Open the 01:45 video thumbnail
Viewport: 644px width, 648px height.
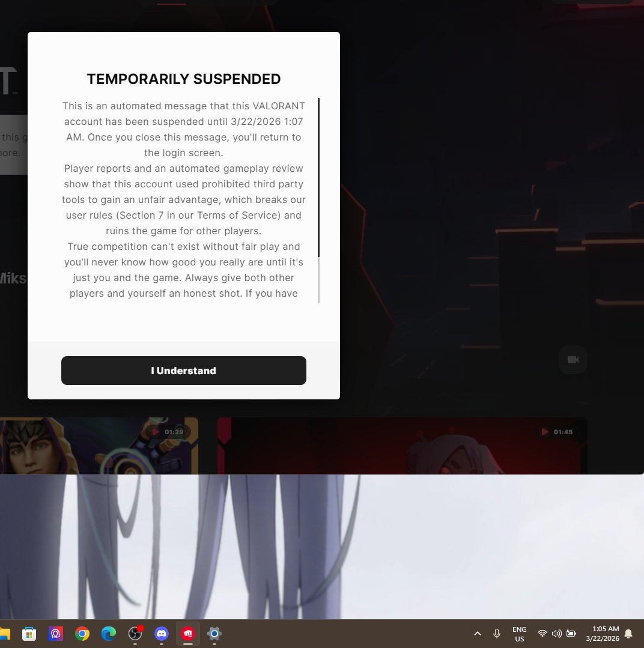[x=402, y=446]
